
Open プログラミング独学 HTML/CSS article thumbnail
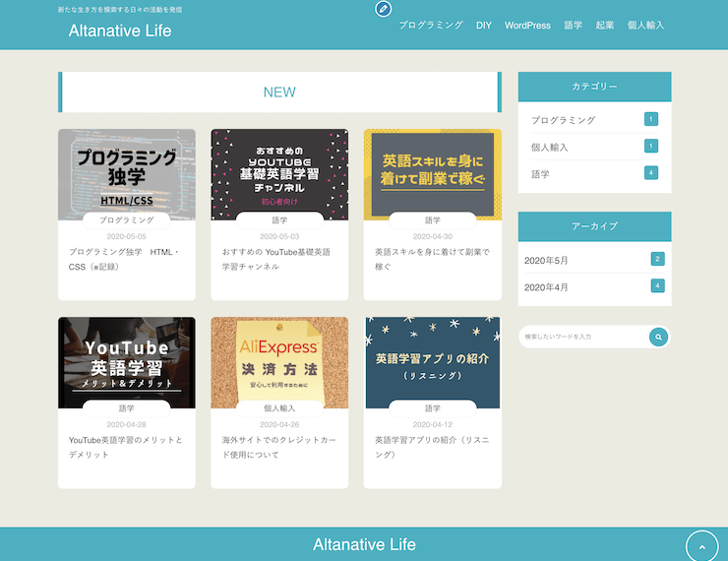[x=127, y=172]
